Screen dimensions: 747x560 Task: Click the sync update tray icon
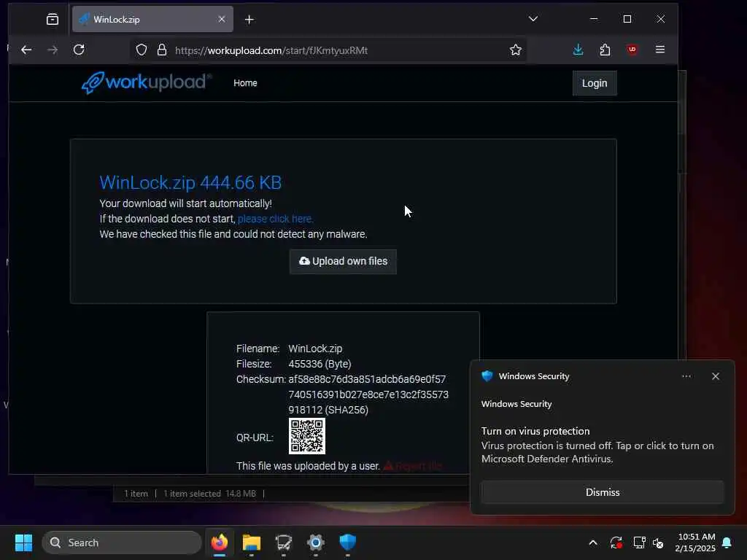pyautogui.click(x=616, y=542)
